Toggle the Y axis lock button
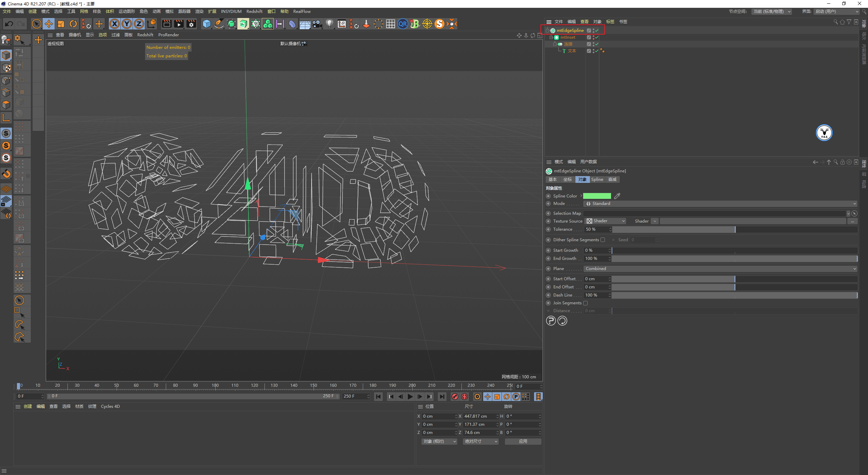The image size is (868, 475). (127, 24)
